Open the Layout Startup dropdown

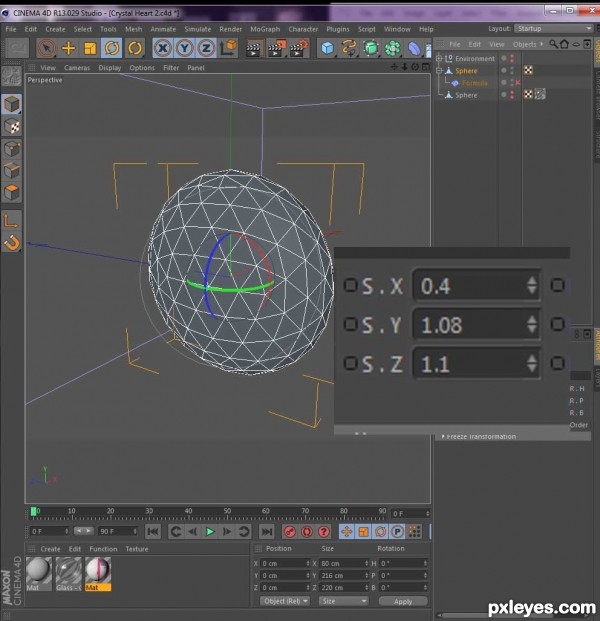point(553,29)
